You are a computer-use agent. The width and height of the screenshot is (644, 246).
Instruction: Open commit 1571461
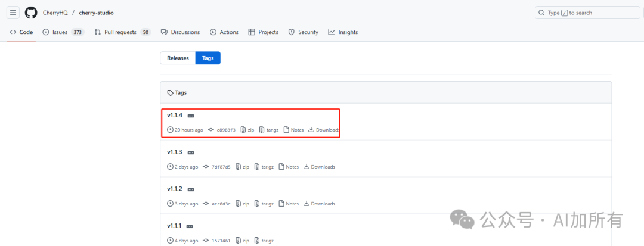tap(217, 241)
